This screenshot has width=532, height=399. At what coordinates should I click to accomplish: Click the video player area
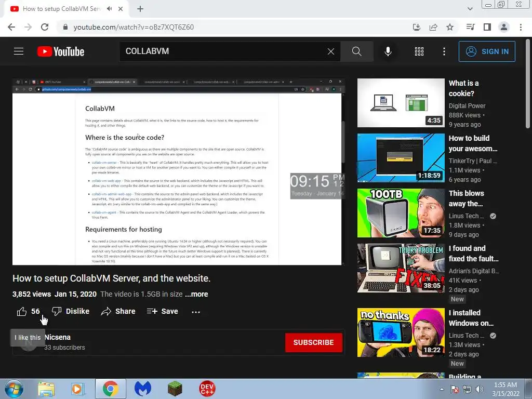click(x=179, y=171)
